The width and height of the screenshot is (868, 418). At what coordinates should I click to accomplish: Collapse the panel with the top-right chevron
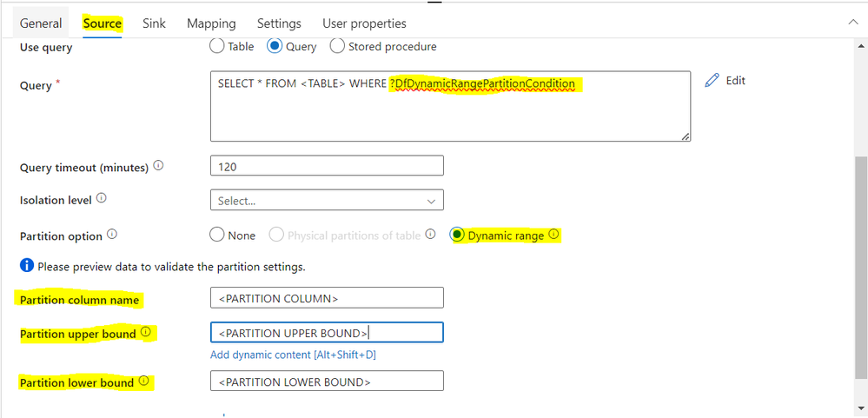point(853,23)
